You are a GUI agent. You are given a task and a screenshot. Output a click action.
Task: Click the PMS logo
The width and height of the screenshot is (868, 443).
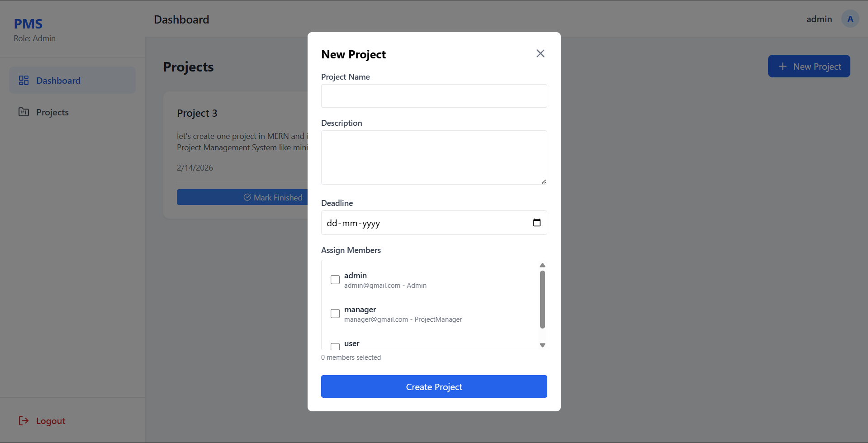point(28,24)
